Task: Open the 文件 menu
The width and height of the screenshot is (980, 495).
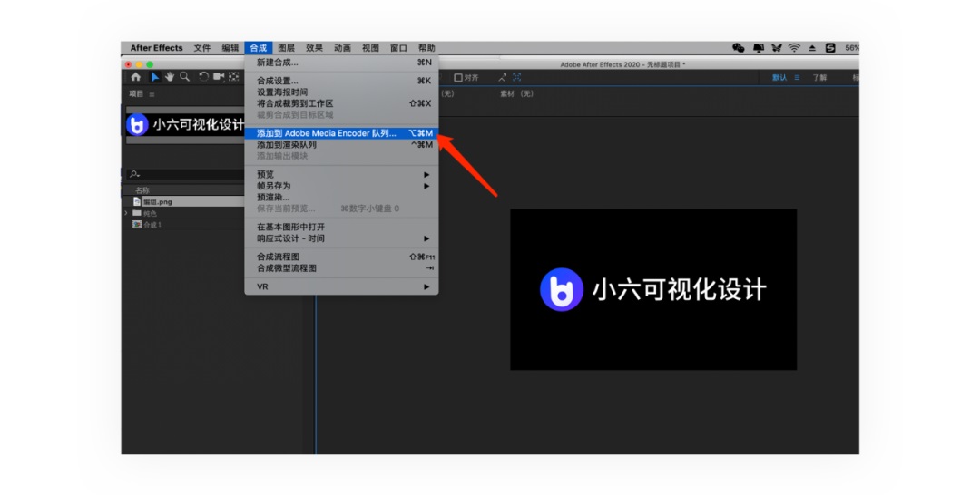Action: tap(201, 47)
